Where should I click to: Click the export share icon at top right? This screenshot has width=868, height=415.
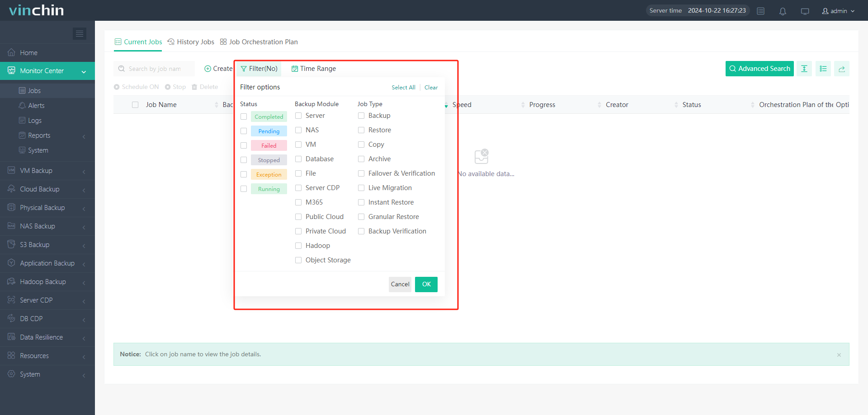841,69
